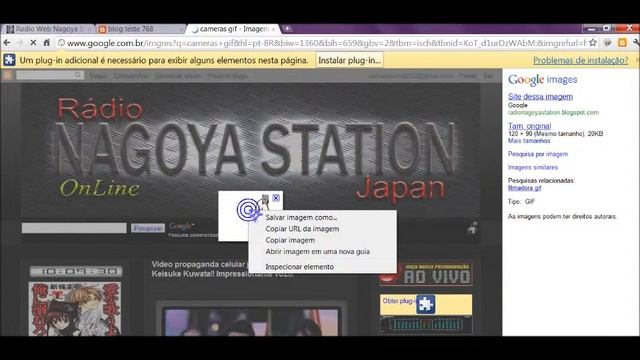Screen dimensions: 640x360
Task: Focus the blog search text field
Action: click(x=74, y=228)
